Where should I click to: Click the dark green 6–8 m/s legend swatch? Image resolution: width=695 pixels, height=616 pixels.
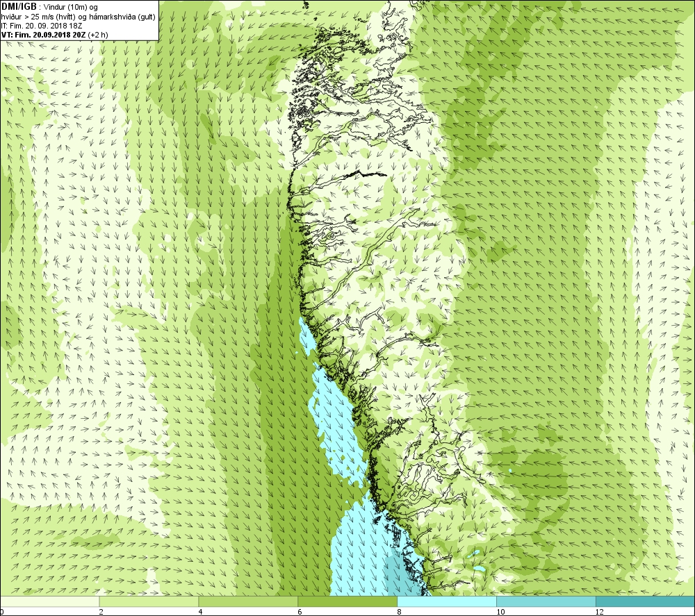point(347,601)
